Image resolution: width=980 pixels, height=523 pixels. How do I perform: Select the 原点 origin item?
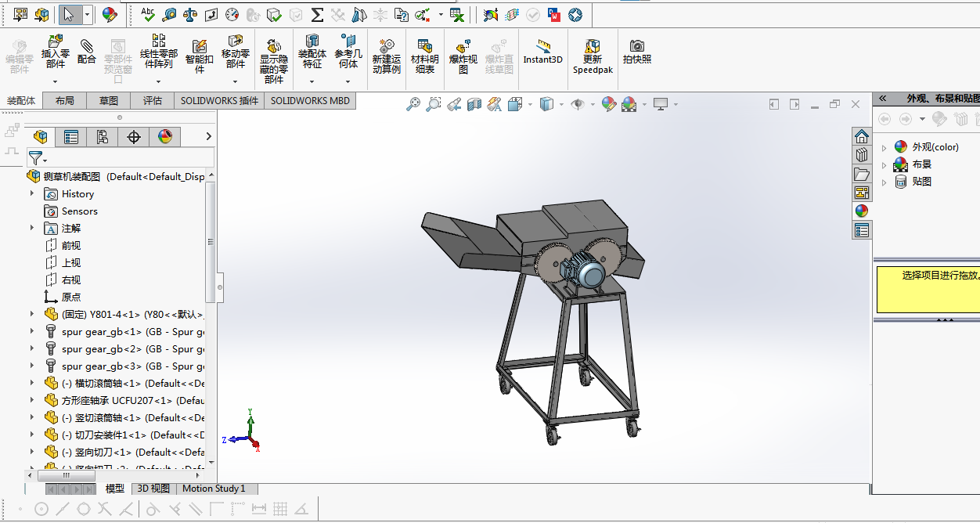click(x=63, y=298)
